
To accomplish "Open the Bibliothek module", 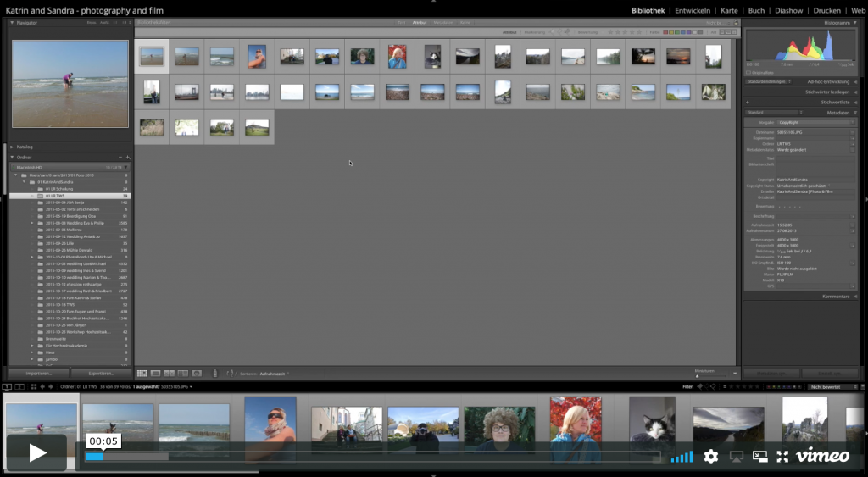I will [648, 10].
